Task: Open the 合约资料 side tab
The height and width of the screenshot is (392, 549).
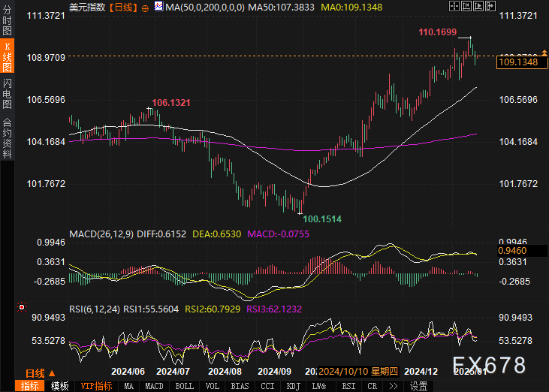Action: click(7, 137)
